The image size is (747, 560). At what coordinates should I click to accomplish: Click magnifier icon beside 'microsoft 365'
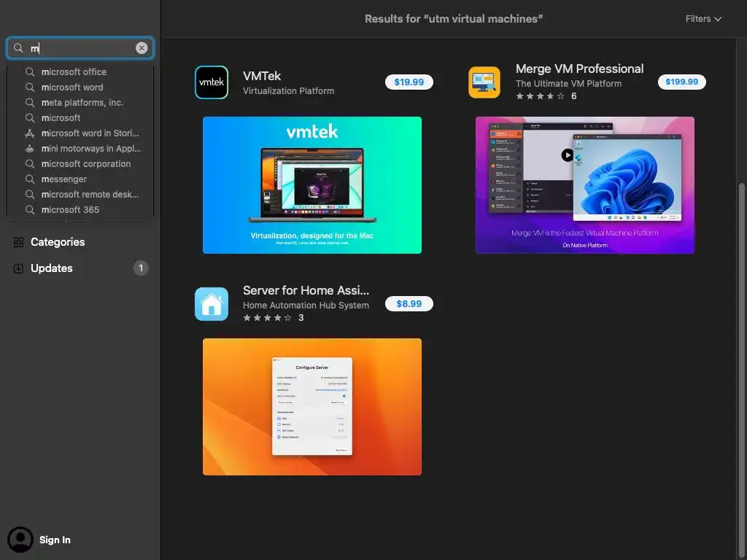(29, 209)
